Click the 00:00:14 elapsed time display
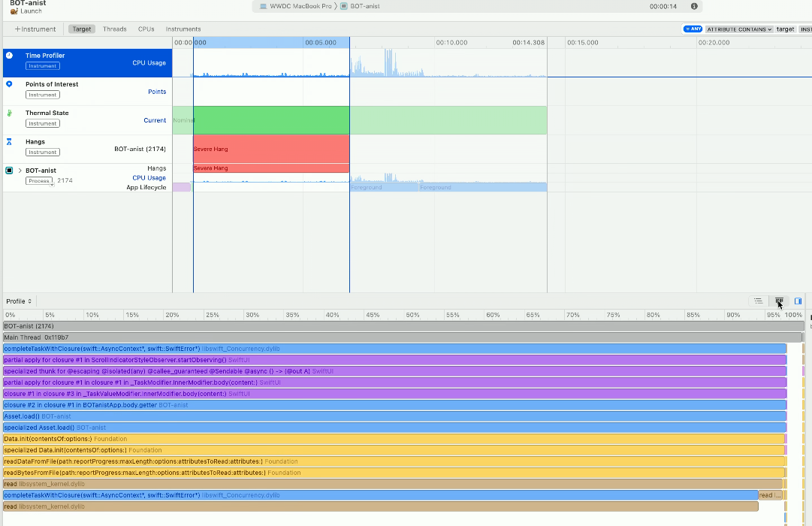 663,6
